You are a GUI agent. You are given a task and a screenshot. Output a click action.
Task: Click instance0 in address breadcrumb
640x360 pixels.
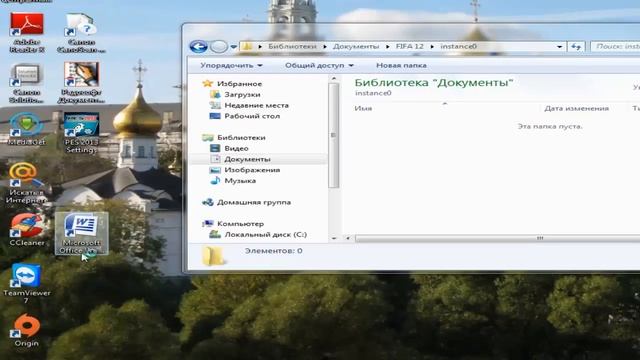458,47
